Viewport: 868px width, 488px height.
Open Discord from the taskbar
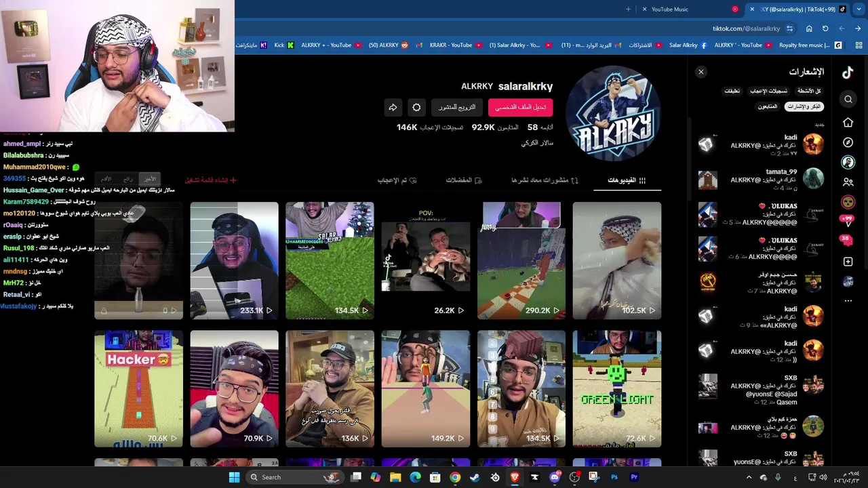pyautogui.click(x=555, y=477)
